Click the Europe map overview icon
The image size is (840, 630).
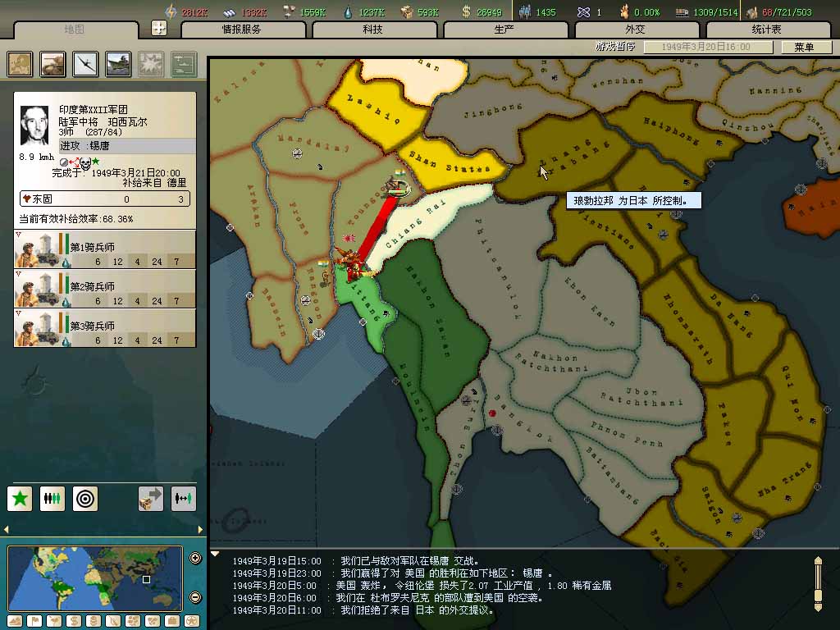21,64
